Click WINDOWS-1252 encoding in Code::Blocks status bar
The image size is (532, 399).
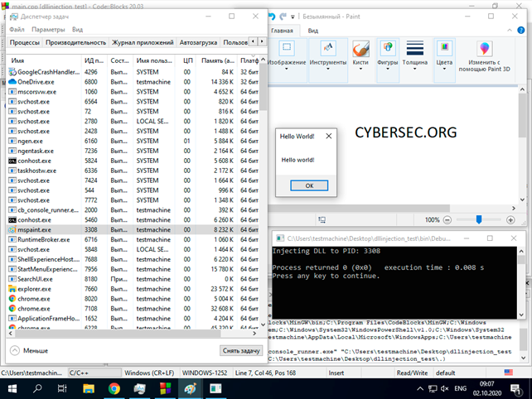[205, 373]
